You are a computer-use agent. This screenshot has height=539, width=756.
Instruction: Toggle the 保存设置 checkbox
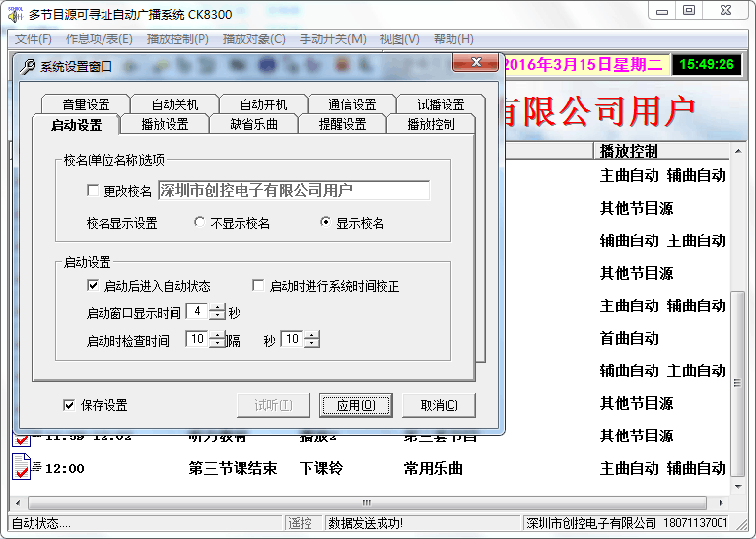[69, 404]
